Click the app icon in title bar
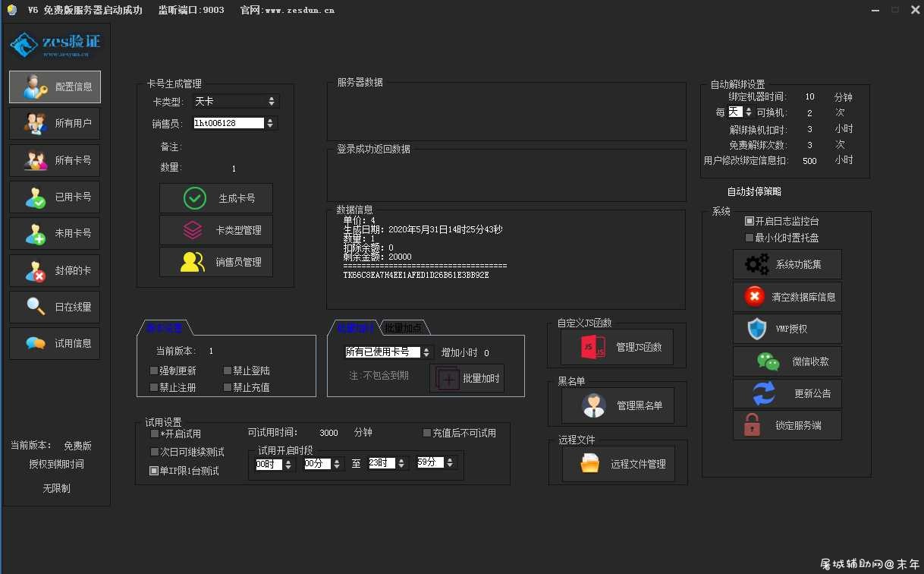 pos(11,10)
